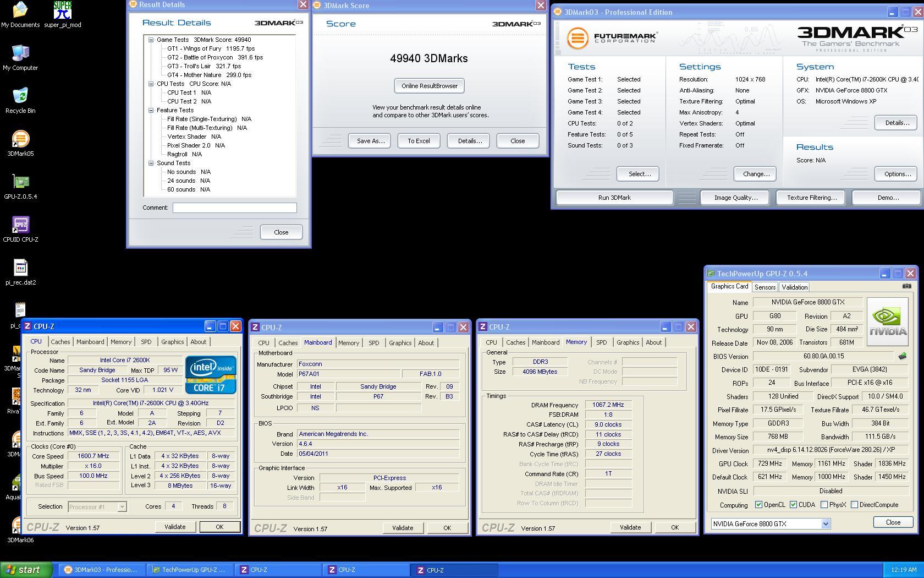Click the Comment input field

[x=234, y=208]
